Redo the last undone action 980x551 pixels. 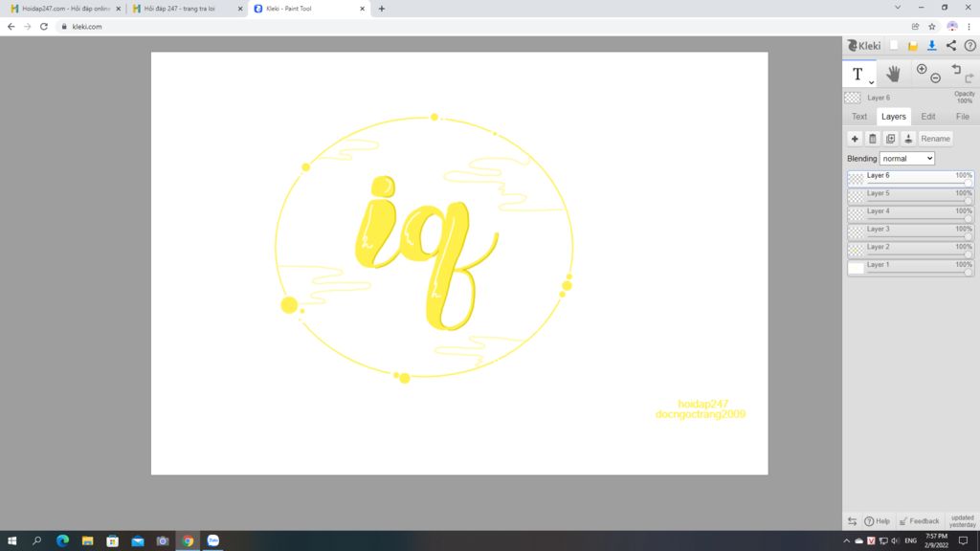pos(969,78)
